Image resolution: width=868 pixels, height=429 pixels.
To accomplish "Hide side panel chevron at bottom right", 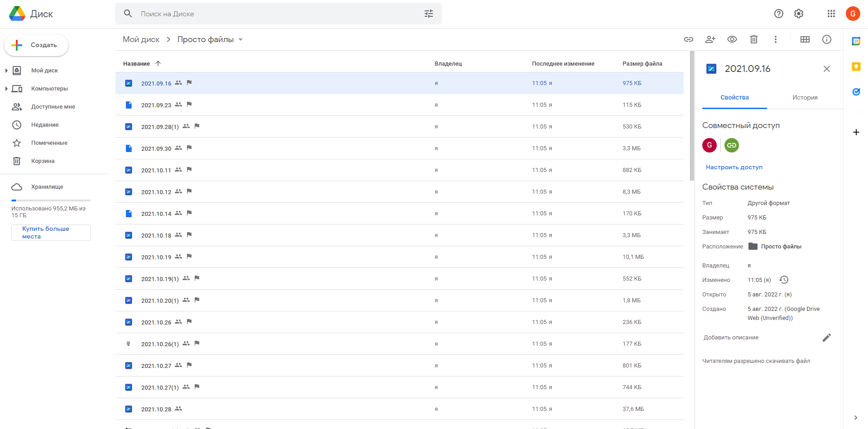I will click(856, 418).
